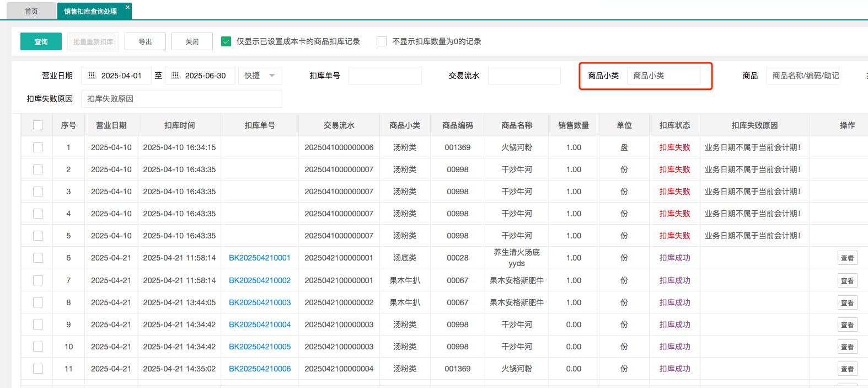Click the 扣库单号 input field
This screenshot has height=388, width=868.
click(385, 76)
